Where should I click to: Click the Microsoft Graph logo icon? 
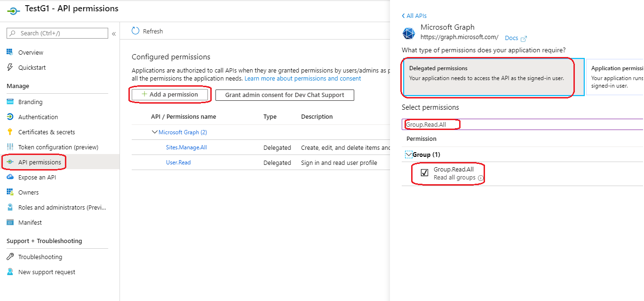coord(408,33)
